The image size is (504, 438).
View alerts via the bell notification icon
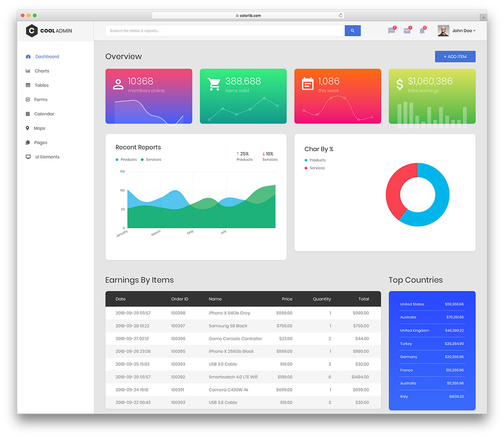coord(422,30)
